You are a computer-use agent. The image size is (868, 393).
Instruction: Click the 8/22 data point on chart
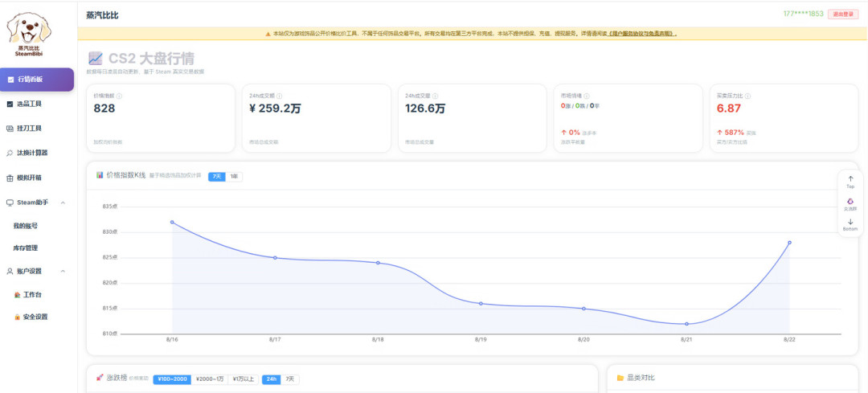tap(789, 243)
